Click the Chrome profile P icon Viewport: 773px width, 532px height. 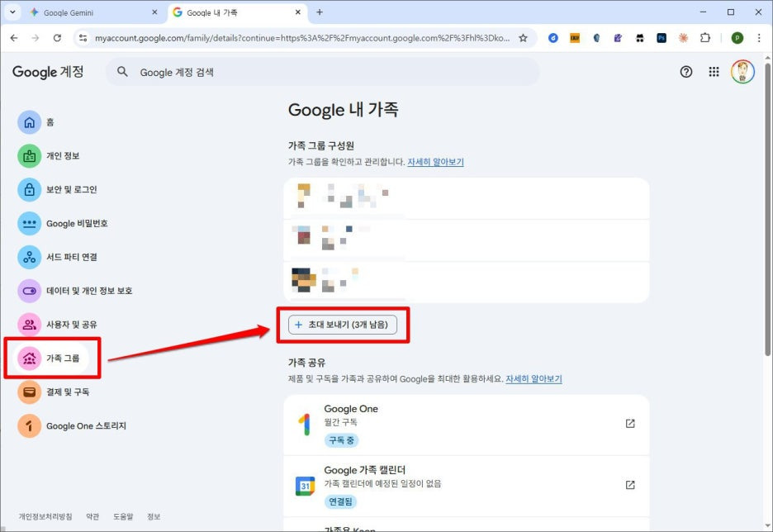point(737,38)
